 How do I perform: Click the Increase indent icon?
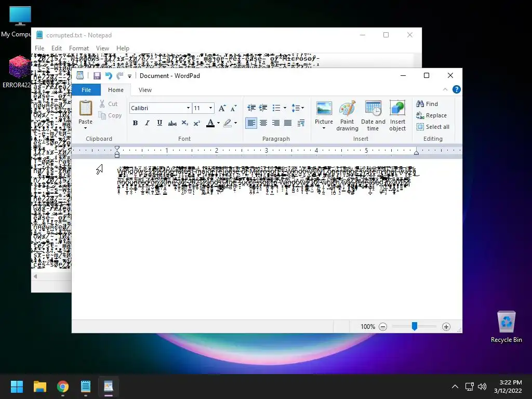263,108
